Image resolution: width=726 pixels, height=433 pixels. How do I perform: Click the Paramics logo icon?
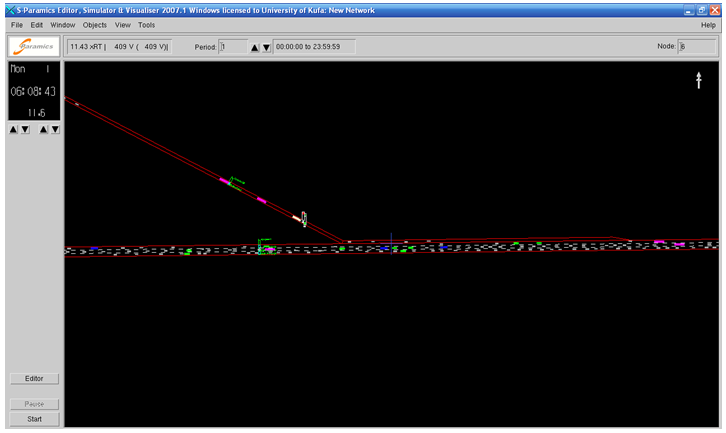[x=33, y=47]
